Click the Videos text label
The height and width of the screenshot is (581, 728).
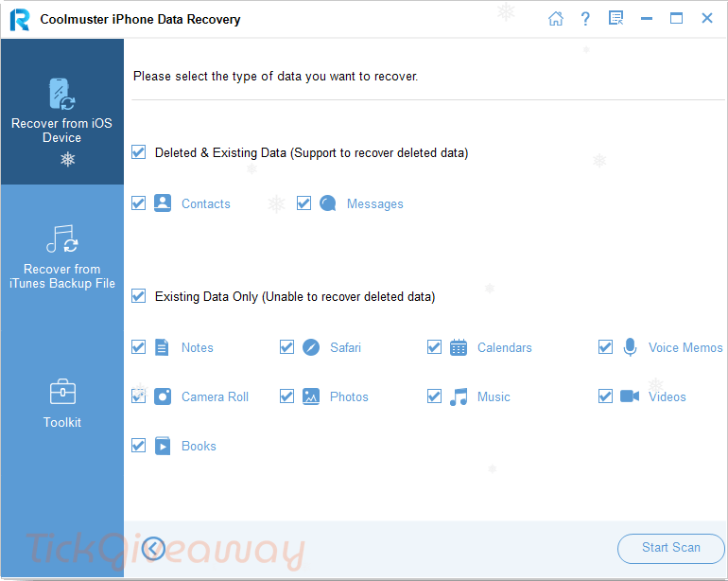pyautogui.click(x=667, y=396)
